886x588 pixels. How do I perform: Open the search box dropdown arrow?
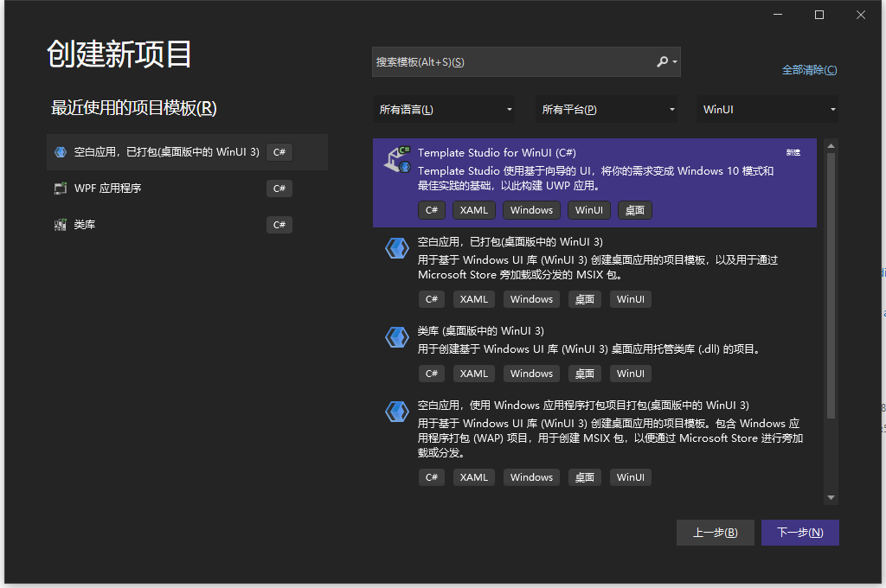click(x=675, y=62)
